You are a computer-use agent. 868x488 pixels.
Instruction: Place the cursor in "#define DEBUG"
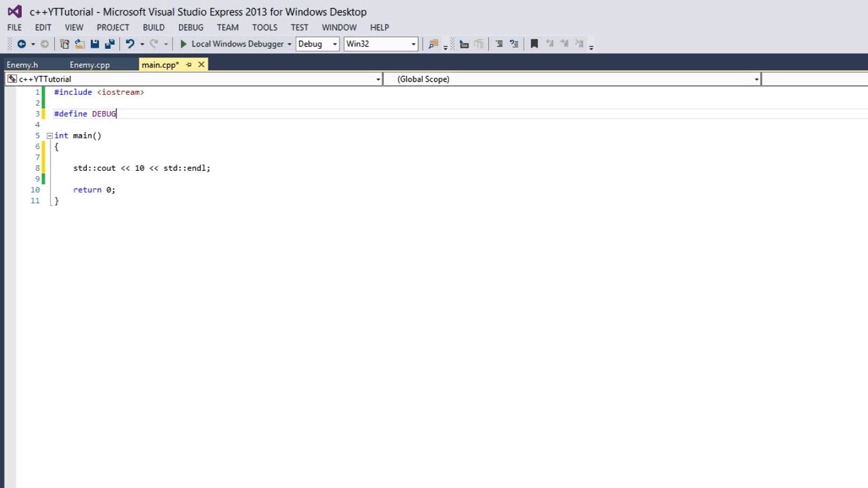(85, 114)
